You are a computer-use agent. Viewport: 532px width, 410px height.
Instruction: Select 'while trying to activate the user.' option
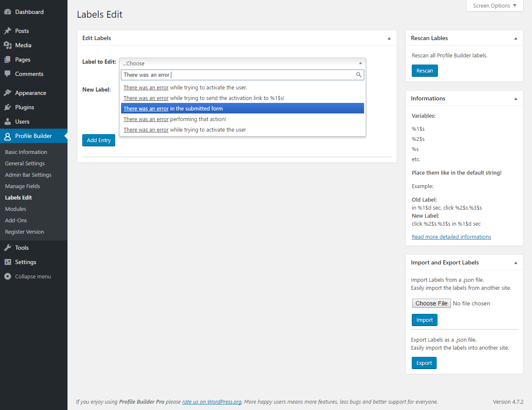coord(243,87)
